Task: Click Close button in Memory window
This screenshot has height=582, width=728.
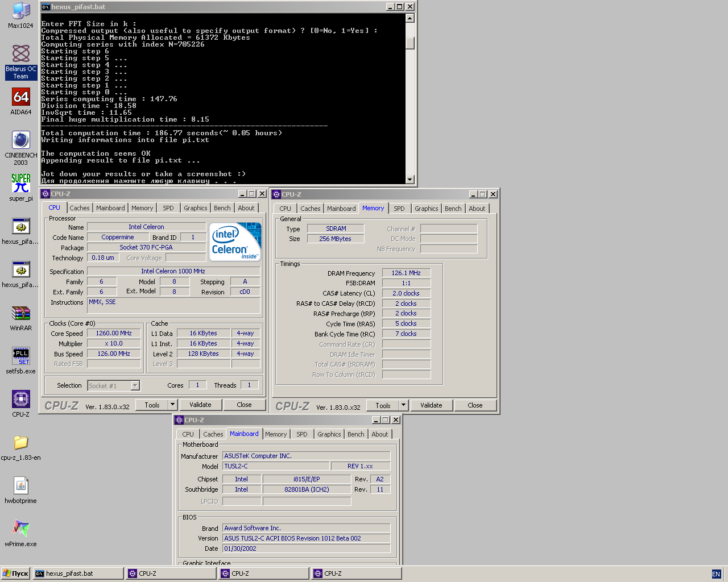Action: (475, 405)
